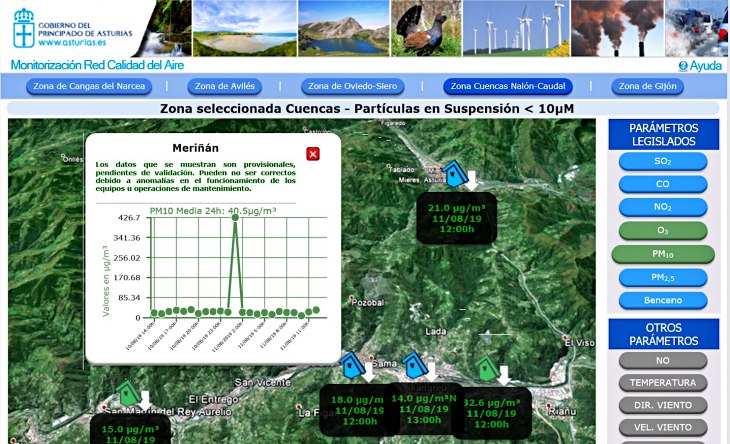Click the beach landscape header photo

(245, 28)
